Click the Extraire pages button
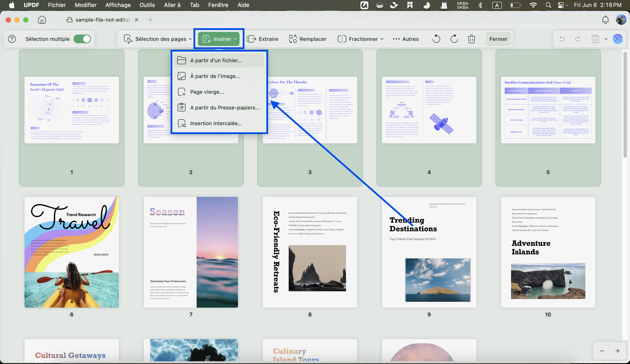Screen dimensions: 630x364 262,39
